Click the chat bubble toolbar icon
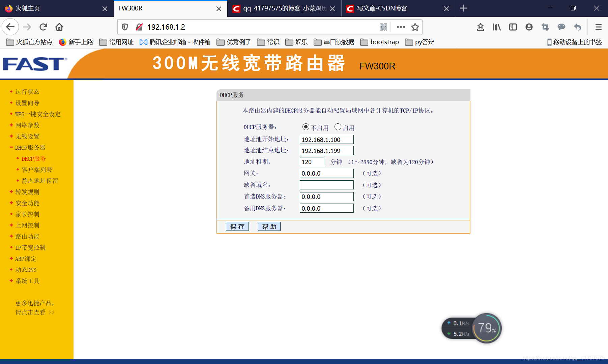The width and height of the screenshot is (608, 364). point(561,27)
